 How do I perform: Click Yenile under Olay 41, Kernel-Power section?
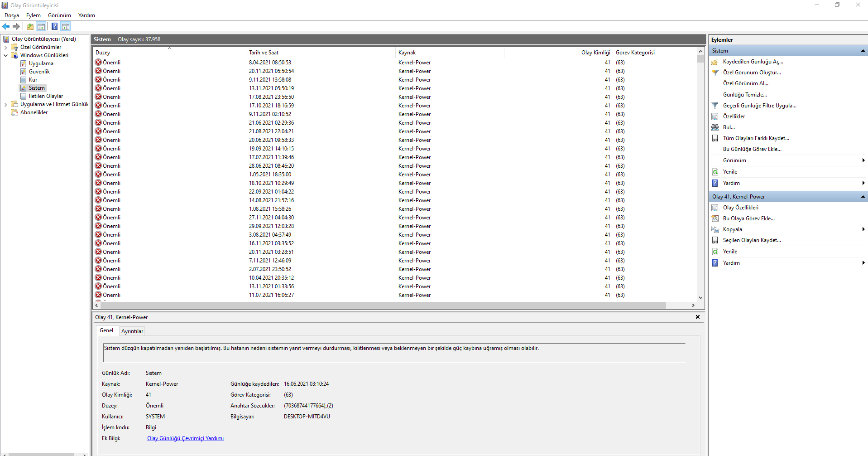pos(730,252)
